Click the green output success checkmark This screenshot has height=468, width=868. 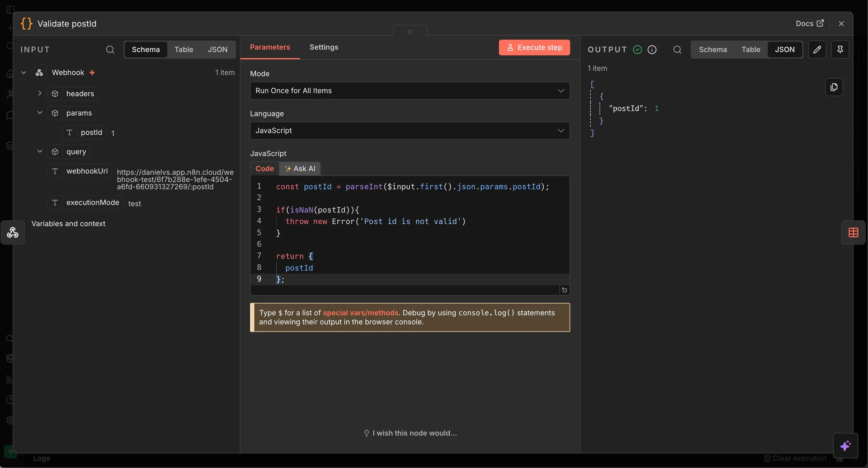637,50
